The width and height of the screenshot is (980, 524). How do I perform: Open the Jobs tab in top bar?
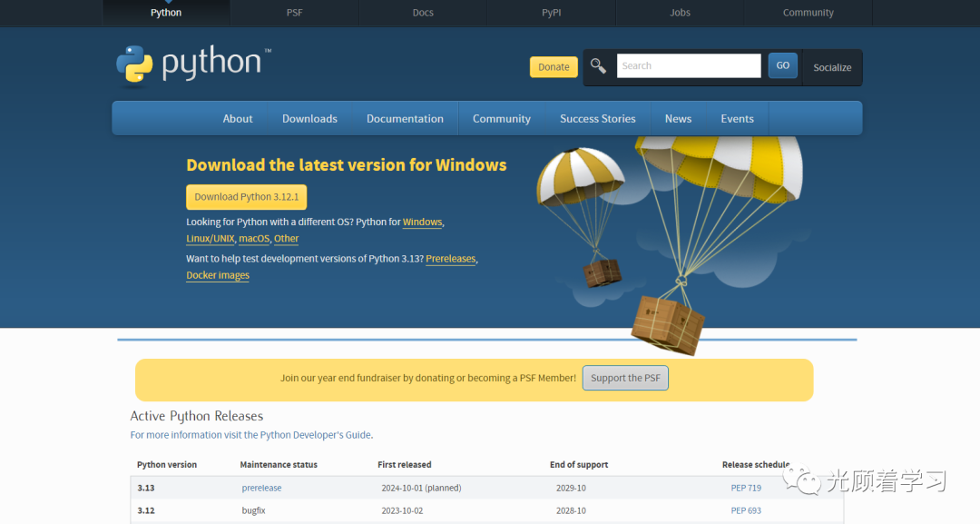[x=680, y=13]
